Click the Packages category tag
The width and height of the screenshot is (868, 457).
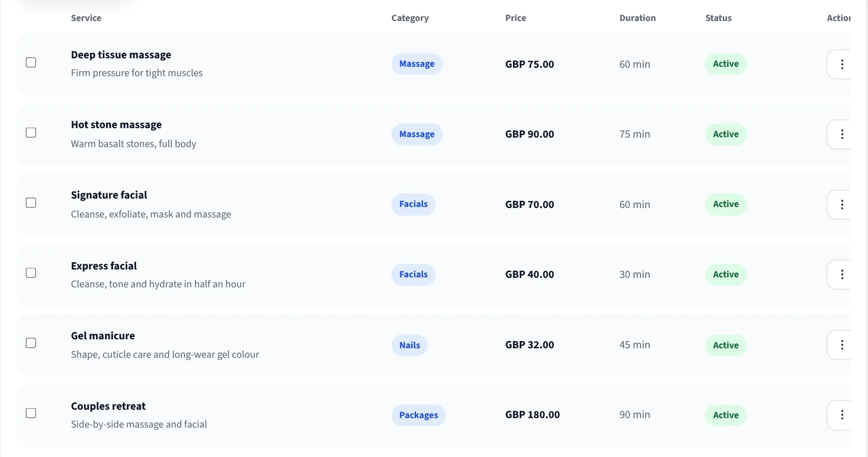pos(418,415)
